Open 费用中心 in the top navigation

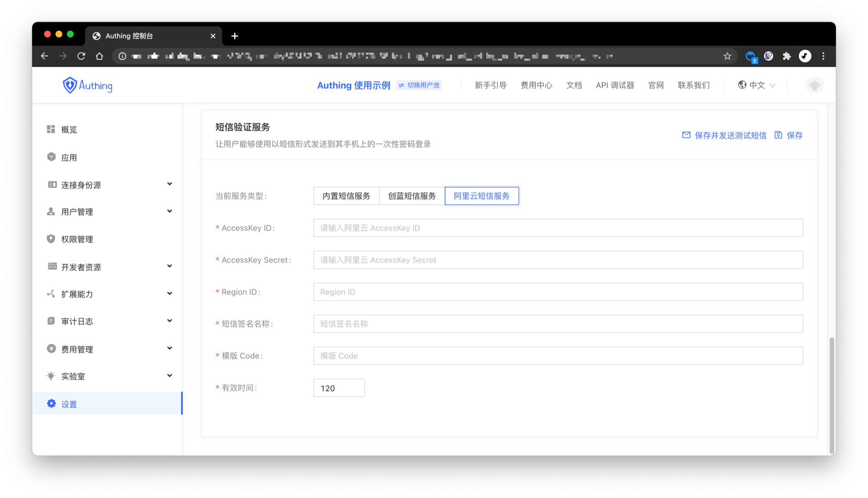point(536,85)
